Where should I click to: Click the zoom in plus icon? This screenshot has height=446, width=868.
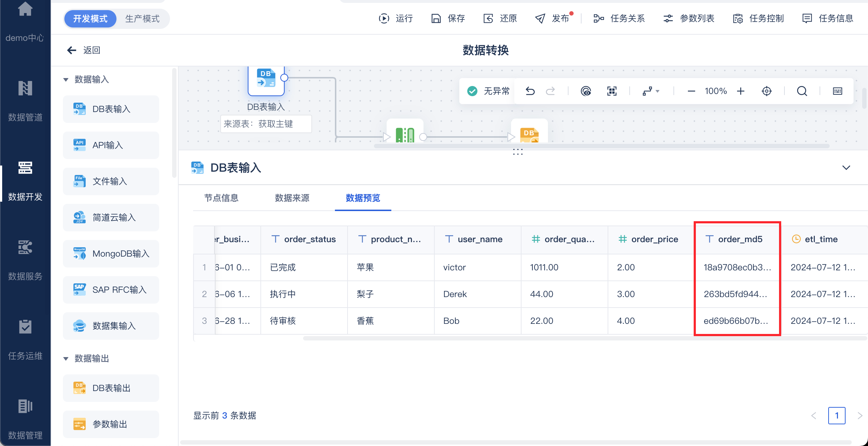[x=741, y=91]
